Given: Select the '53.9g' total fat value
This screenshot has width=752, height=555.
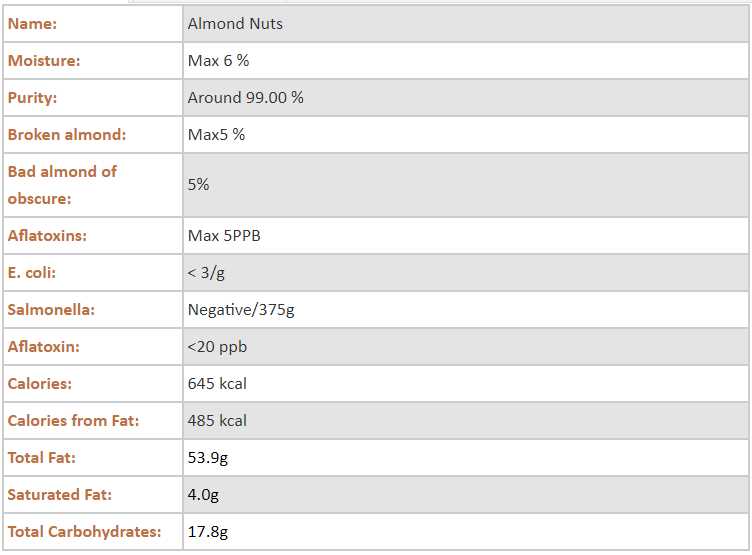Looking at the screenshot, I should 208,458.
